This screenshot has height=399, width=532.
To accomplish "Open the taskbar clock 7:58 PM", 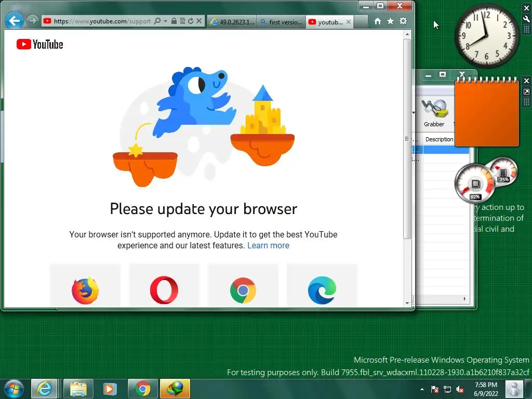I will coord(486,389).
